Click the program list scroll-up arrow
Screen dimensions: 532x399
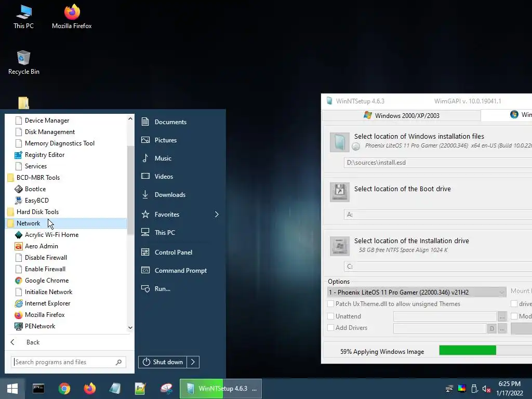(130, 119)
